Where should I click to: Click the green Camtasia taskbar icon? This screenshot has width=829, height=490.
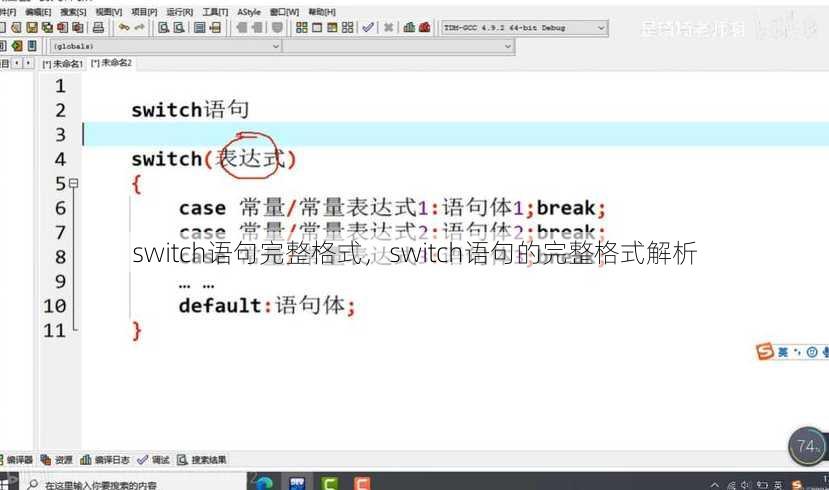330,483
